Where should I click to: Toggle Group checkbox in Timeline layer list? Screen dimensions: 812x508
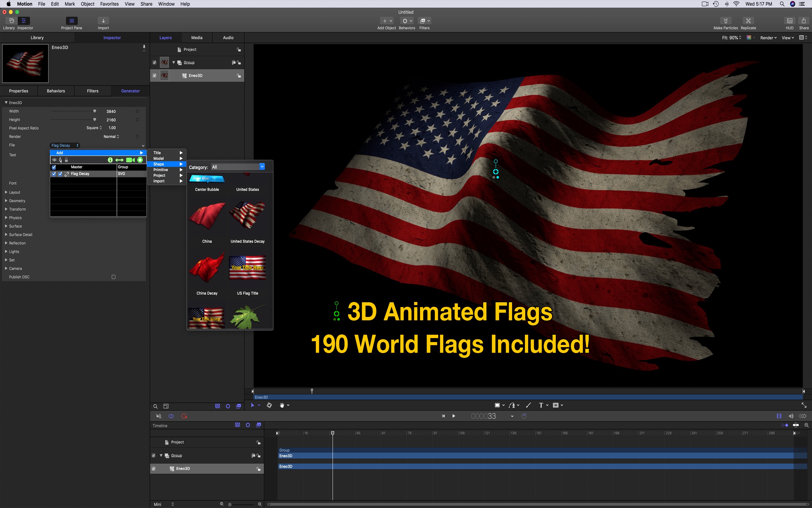(154, 456)
